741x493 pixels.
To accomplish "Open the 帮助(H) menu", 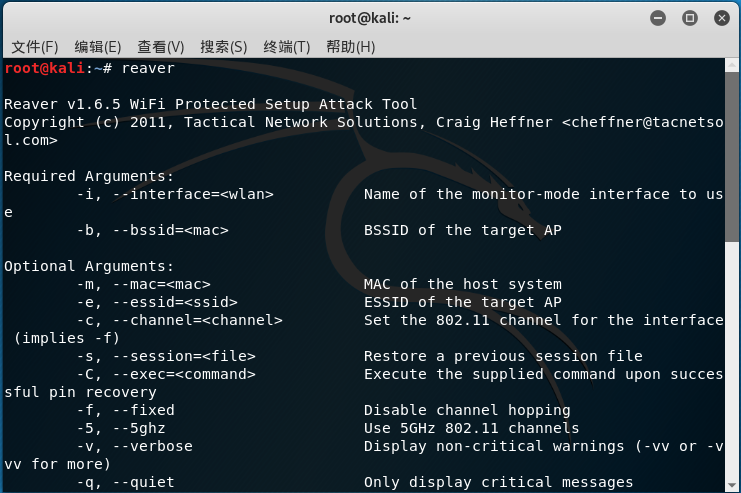I will (351, 47).
